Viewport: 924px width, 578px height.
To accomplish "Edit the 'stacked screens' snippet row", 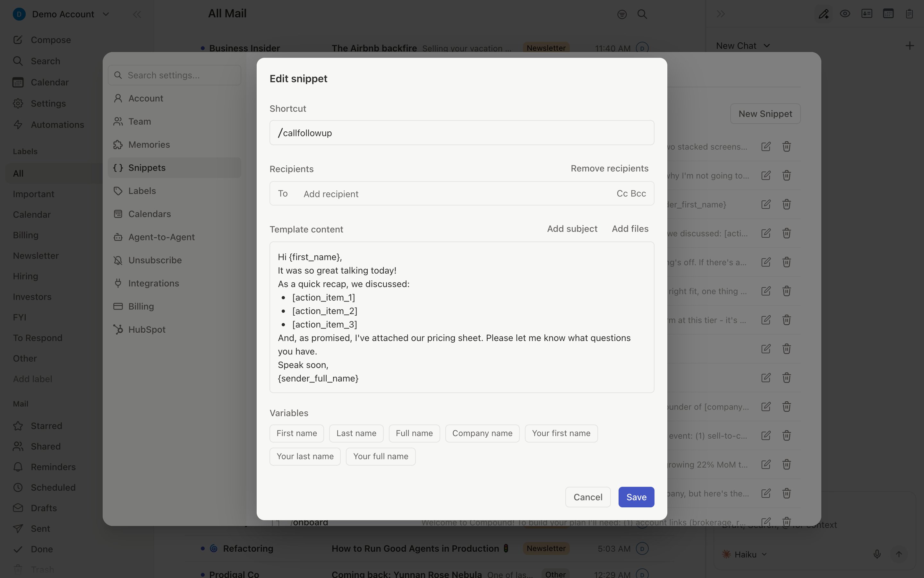I will click(766, 147).
